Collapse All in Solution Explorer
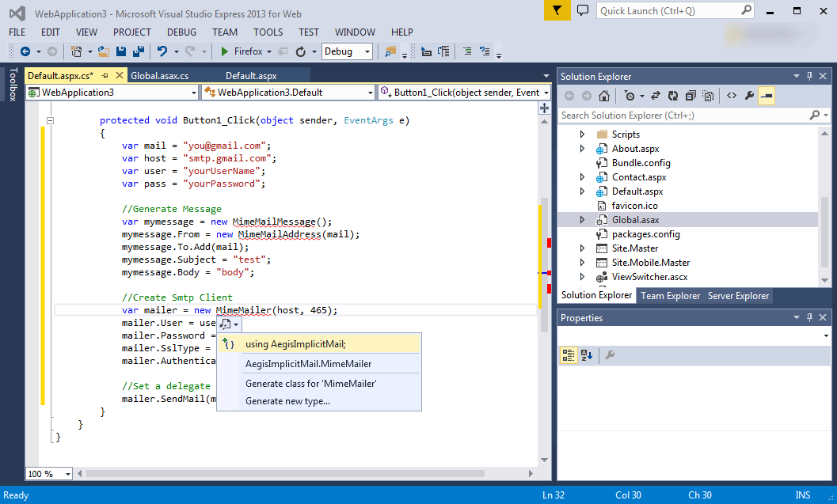 [x=691, y=96]
